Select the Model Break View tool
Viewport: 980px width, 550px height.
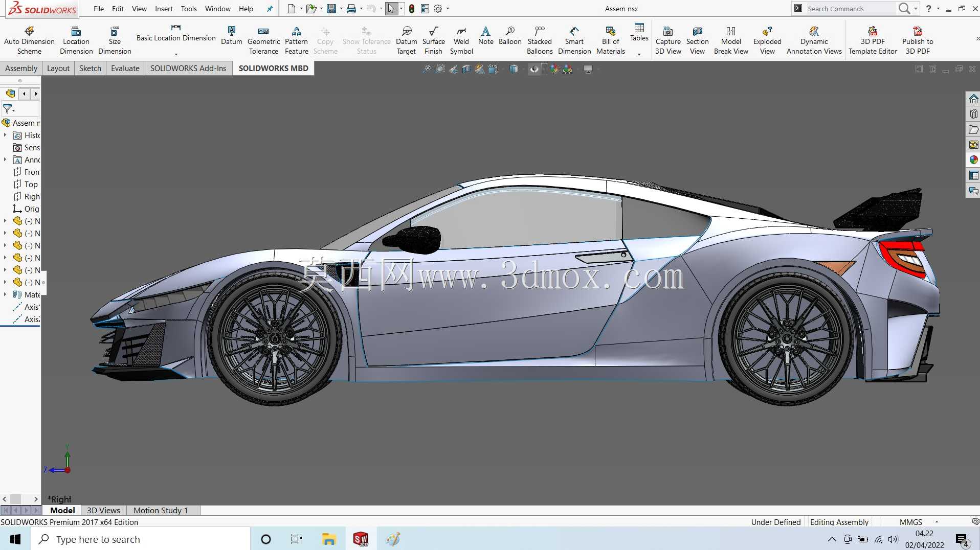pos(730,40)
